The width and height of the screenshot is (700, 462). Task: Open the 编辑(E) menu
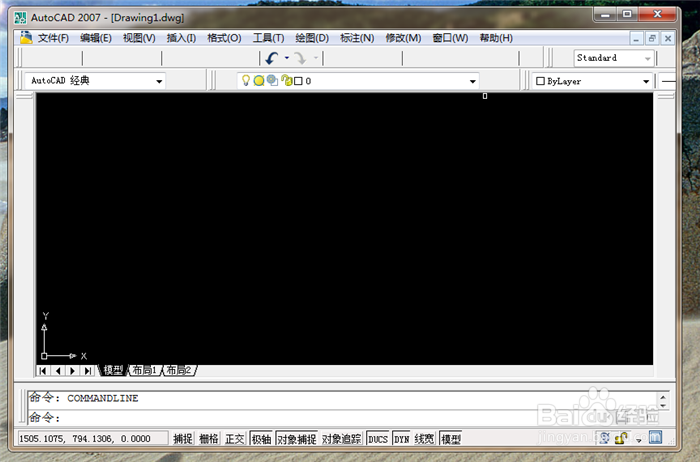96,38
